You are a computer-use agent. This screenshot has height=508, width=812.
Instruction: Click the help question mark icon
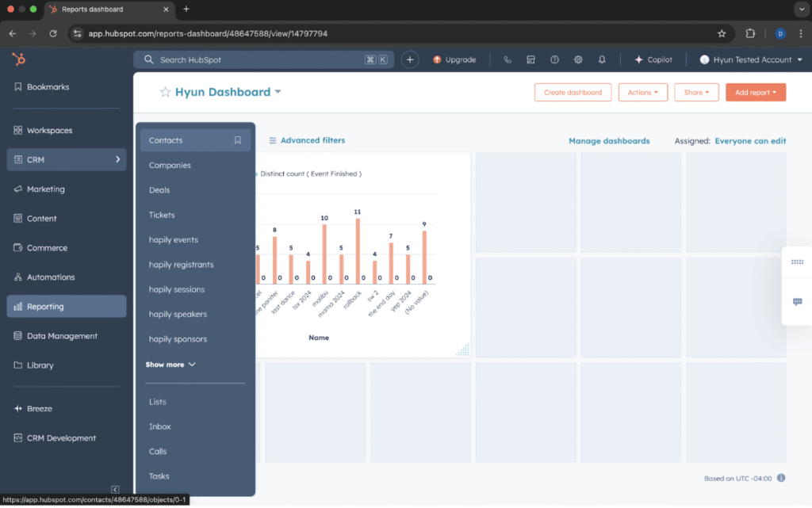pos(554,59)
